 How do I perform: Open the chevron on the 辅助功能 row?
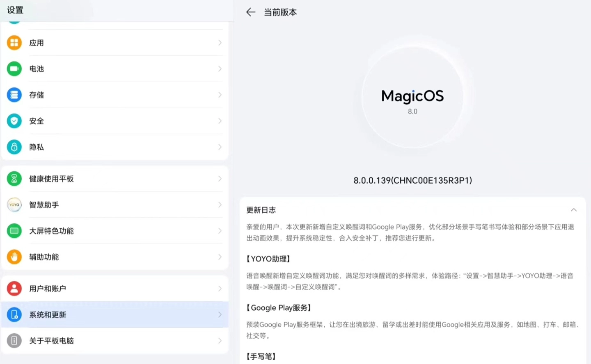pyautogui.click(x=220, y=257)
